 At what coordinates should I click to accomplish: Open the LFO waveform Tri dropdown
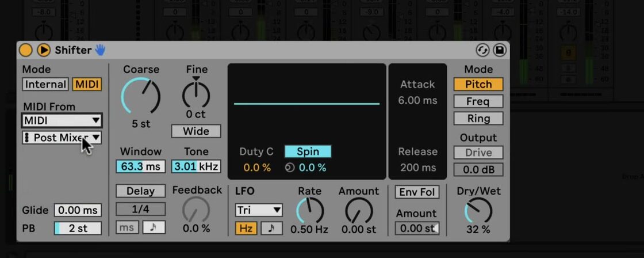pyautogui.click(x=259, y=210)
